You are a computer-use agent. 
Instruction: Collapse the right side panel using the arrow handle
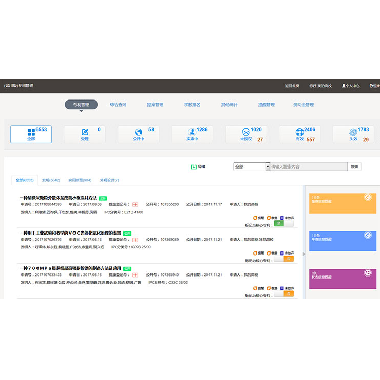[x=304, y=254]
